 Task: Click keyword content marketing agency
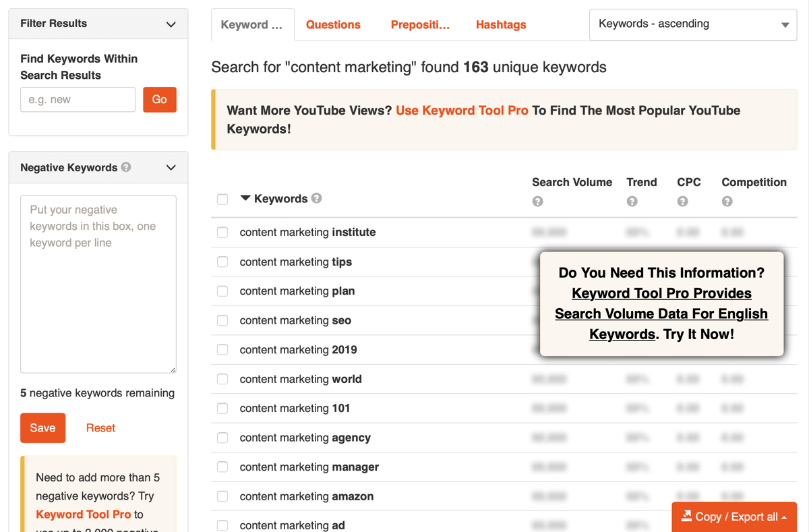[x=305, y=438]
